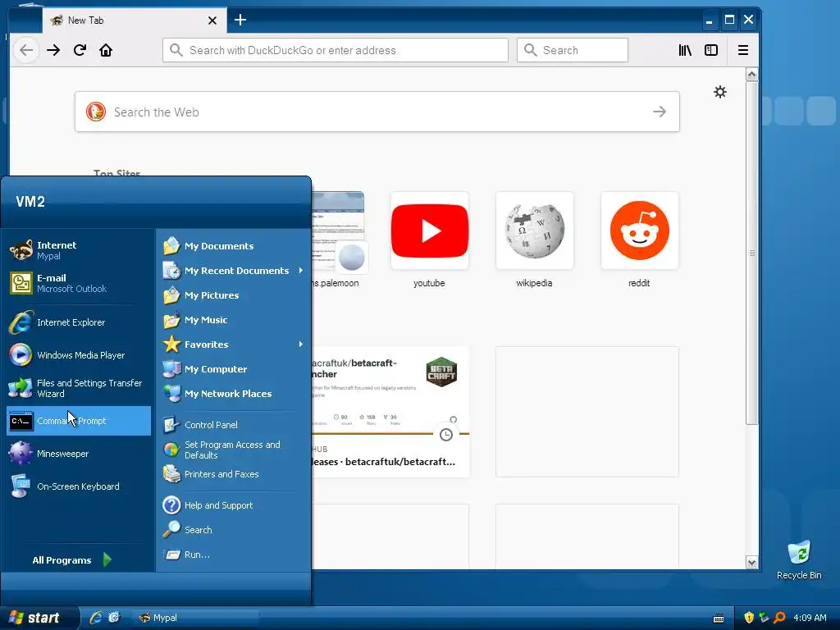
Task: Open new tab page settings gear
Action: coord(720,92)
